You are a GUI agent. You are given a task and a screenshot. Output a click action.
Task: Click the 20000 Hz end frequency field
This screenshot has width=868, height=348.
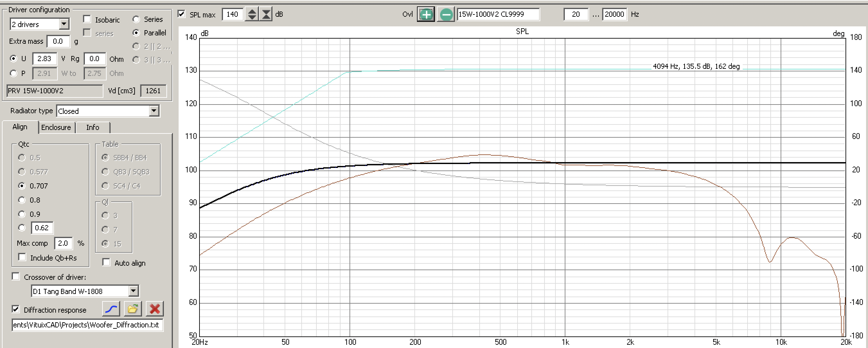click(x=614, y=14)
